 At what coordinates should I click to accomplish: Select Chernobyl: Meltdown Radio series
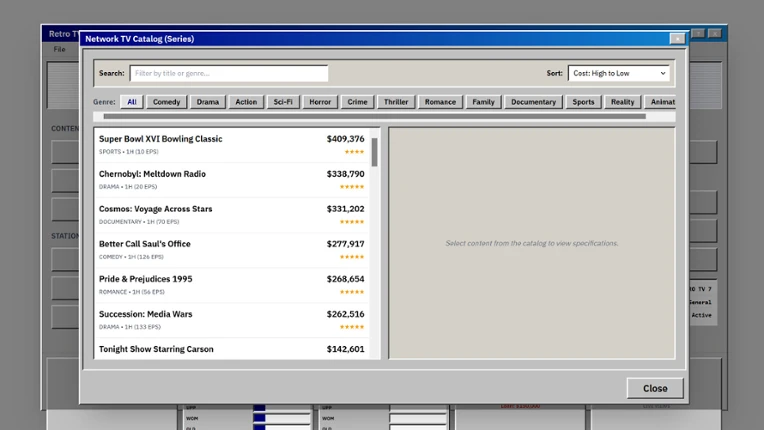(x=231, y=180)
